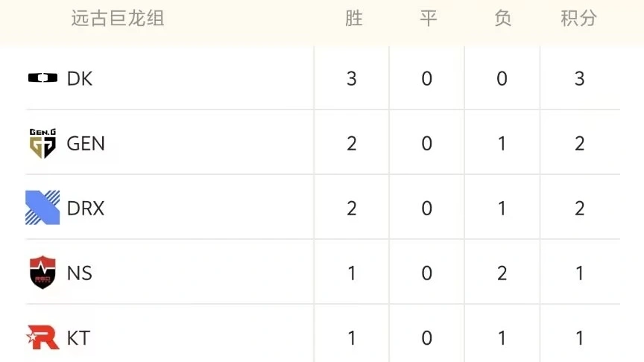Image resolution: width=644 pixels, height=362 pixels.
Task: Select the NS team name
Action: click(x=80, y=273)
